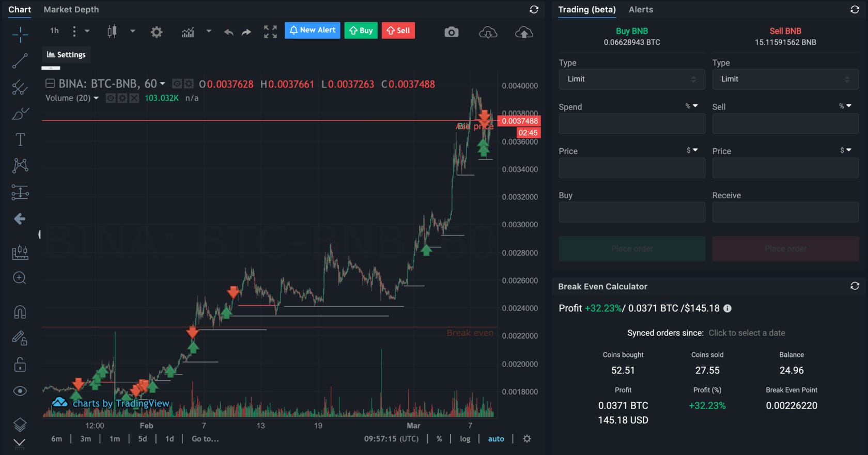Open the BTC-BNB symbol dropdown arrow

[163, 84]
